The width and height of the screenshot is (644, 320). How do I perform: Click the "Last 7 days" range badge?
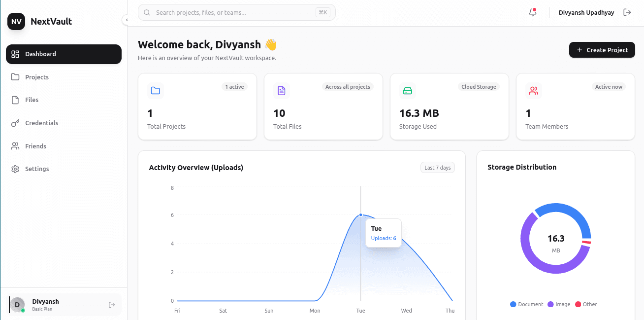[x=438, y=168]
